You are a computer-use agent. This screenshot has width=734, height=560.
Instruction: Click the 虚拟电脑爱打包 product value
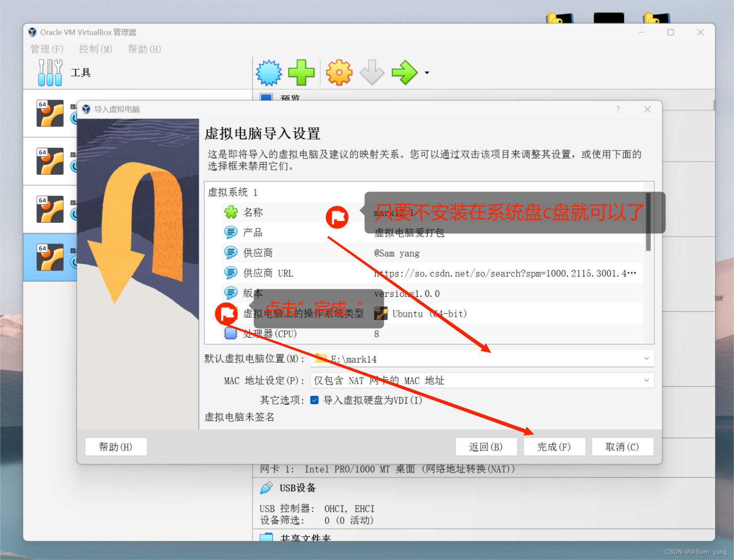[409, 233]
